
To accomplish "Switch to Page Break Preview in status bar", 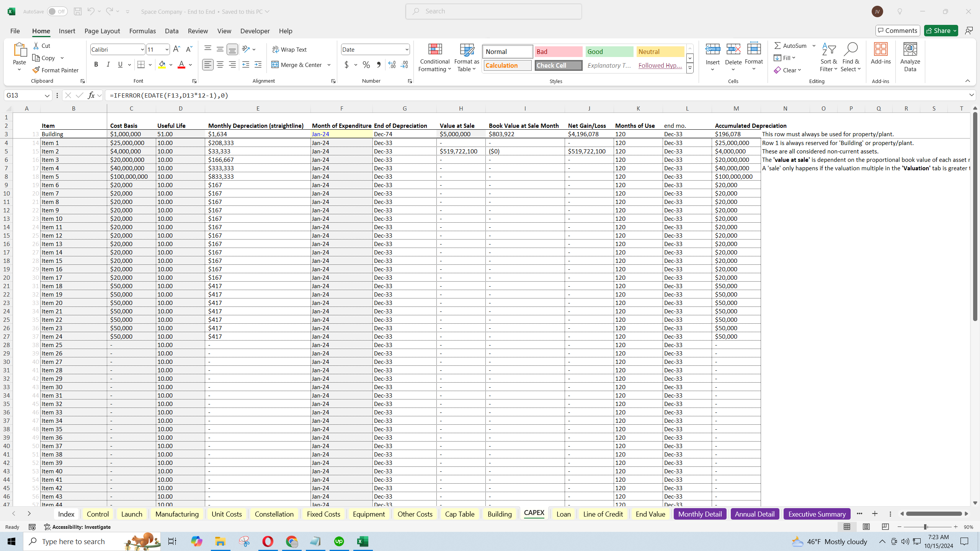I will point(885,527).
